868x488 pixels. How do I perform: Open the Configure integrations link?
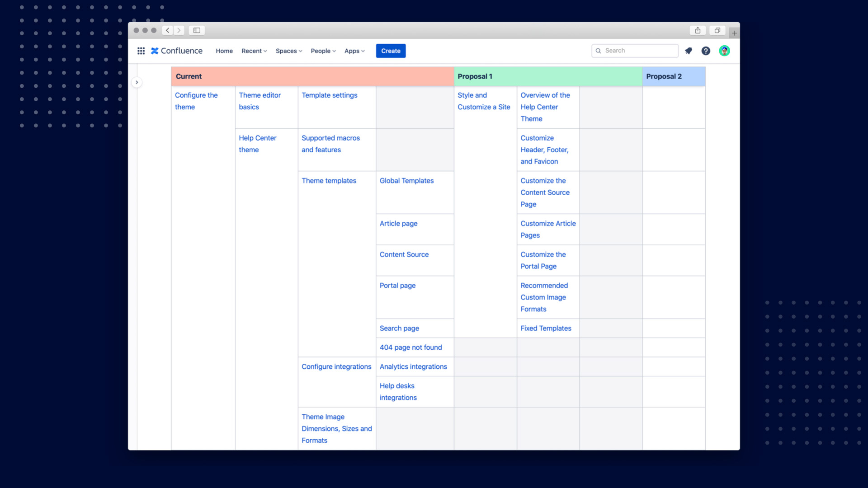point(335,366)
